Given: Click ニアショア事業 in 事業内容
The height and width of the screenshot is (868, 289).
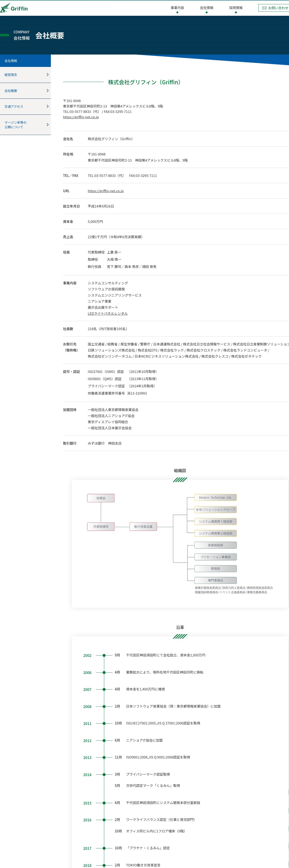Looking at the screenshot, I should pyautogui.click(x=99, y=302).
